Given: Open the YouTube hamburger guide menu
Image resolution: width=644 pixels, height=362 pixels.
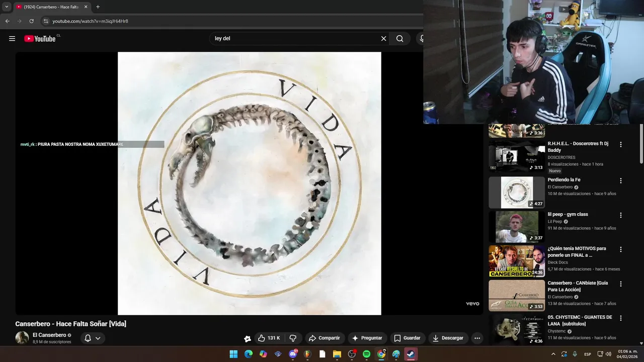Looking at the screenshot, I should 12,39.
